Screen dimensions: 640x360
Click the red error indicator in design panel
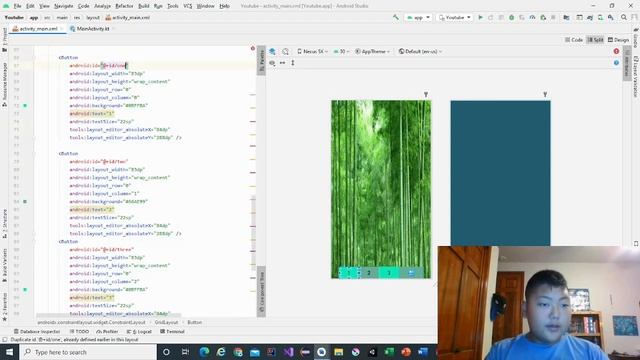(616, 51)
